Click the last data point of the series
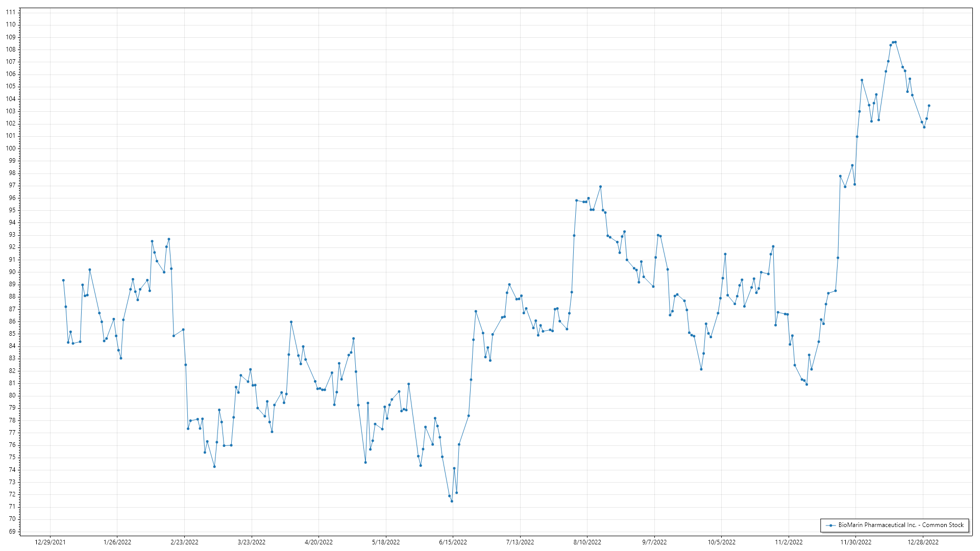 (x=929, y=106)
